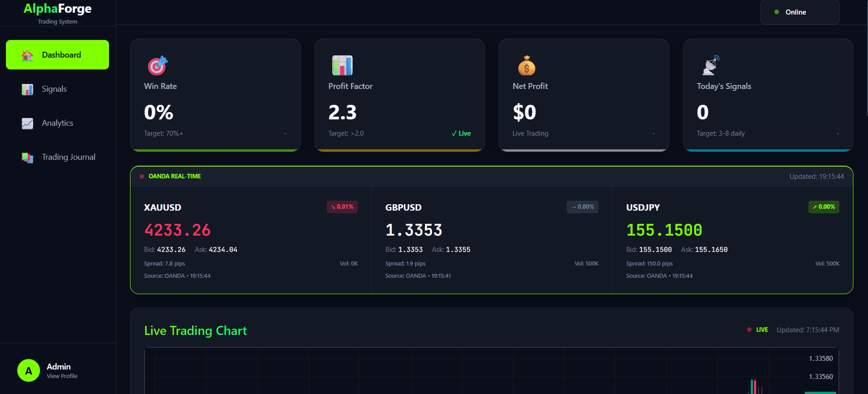The width and height of the screenshot is (868, 394).
Task: Click the USDJPY ask price 155.1650
Action: coord(711,250)
